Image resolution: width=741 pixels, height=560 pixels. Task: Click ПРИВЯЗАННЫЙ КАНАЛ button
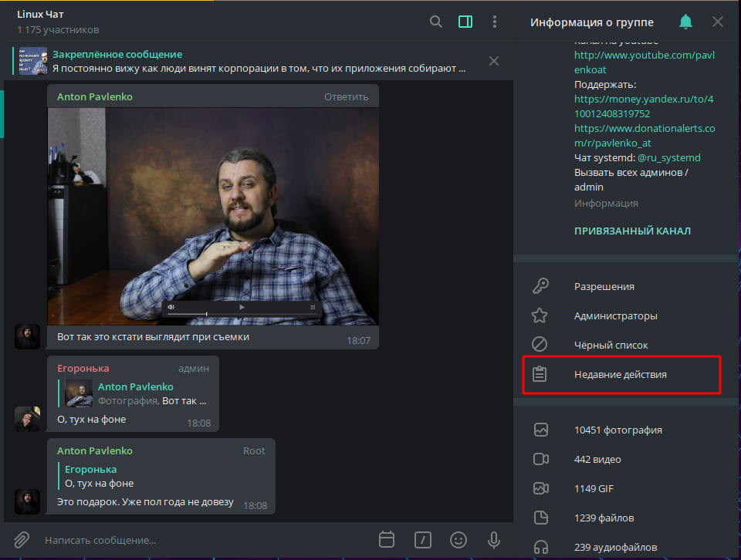pos(632,231)
